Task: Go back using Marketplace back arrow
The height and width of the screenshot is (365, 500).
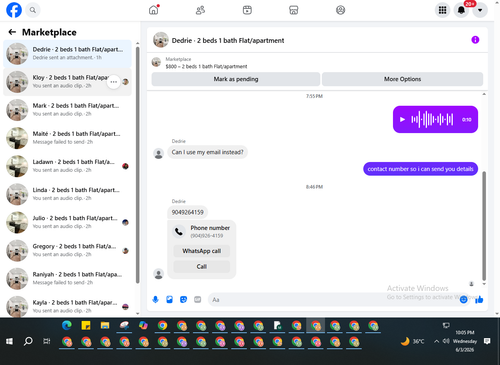Action: [12, 32]
